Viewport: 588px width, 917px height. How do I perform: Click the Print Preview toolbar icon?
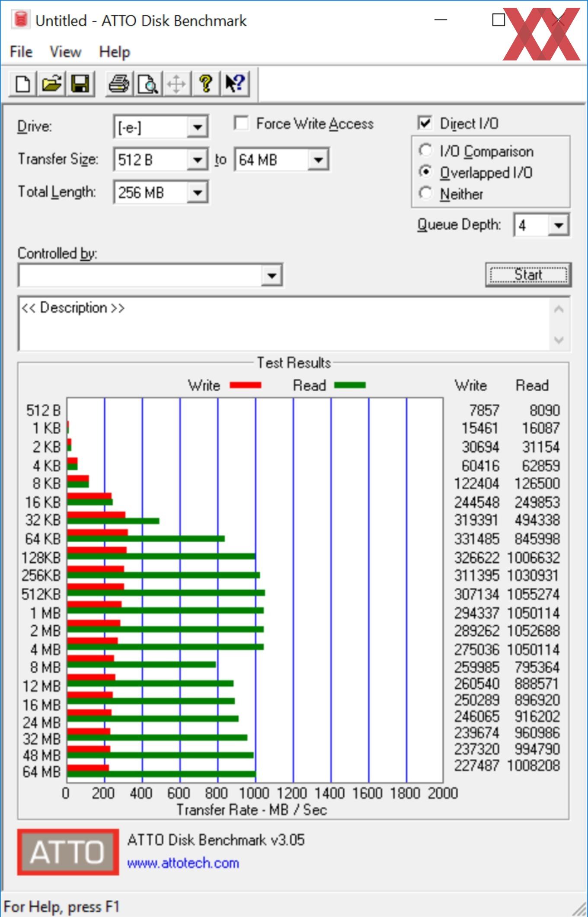click(x=148, y=83)
